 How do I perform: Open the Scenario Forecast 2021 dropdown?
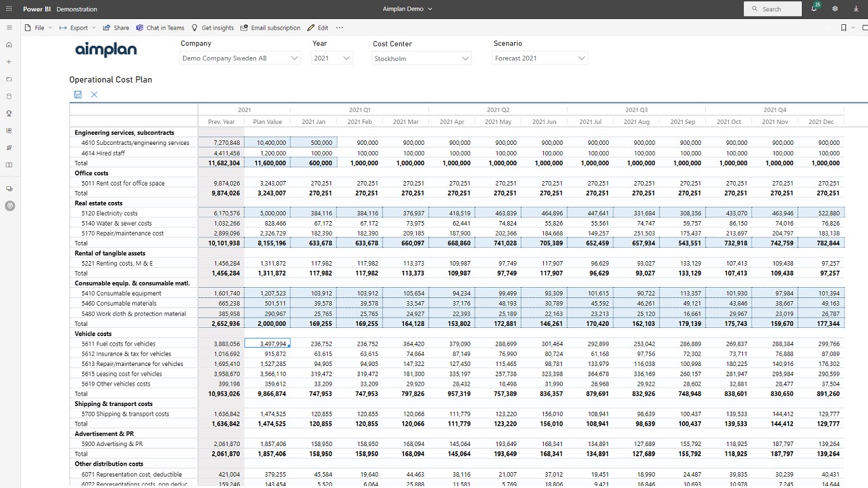[x=540, y=58]
